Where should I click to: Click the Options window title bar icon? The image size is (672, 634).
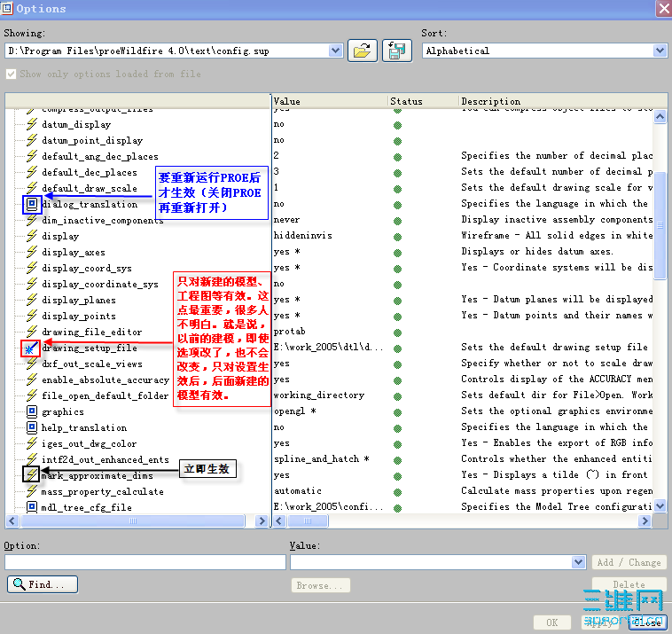[7, 8]
